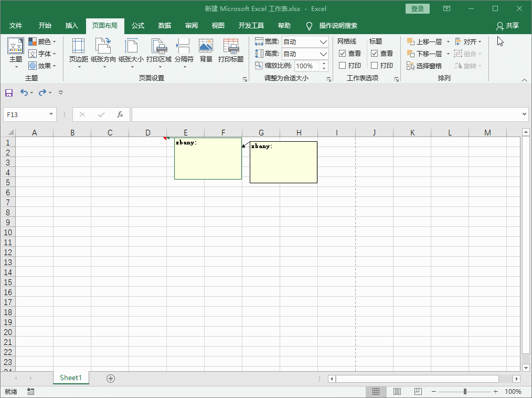Screen dimensions: 532x398
Task: Click the insert function fx icon
Action: click(120, 114)
